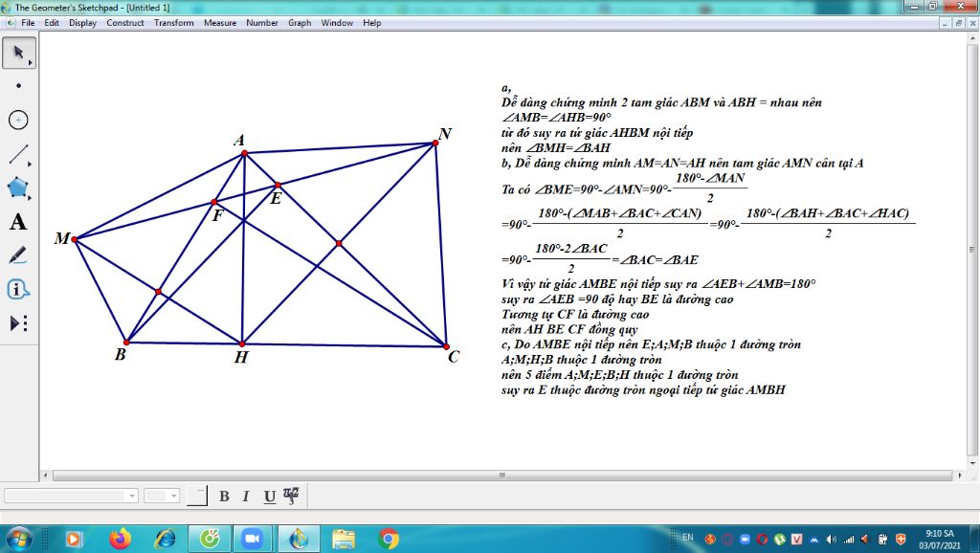Click the vertical scrollbar thumb

pos(972,250)
